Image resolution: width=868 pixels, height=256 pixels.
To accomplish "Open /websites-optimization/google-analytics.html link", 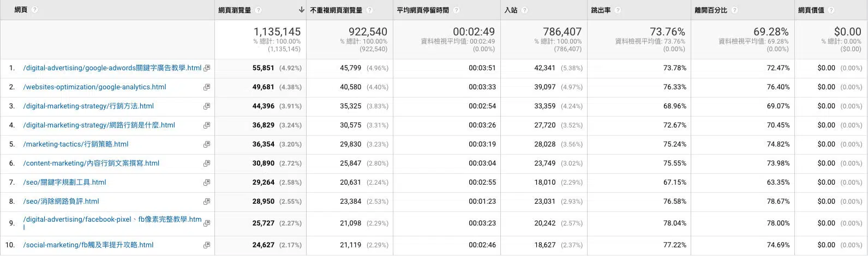I will pyautogui.click(x=94, y=87).
